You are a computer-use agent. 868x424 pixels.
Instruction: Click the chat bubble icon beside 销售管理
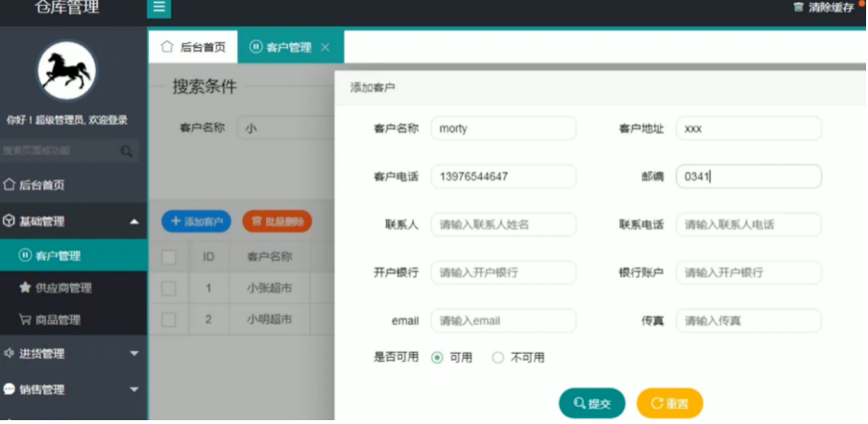(x=9, y=389)
